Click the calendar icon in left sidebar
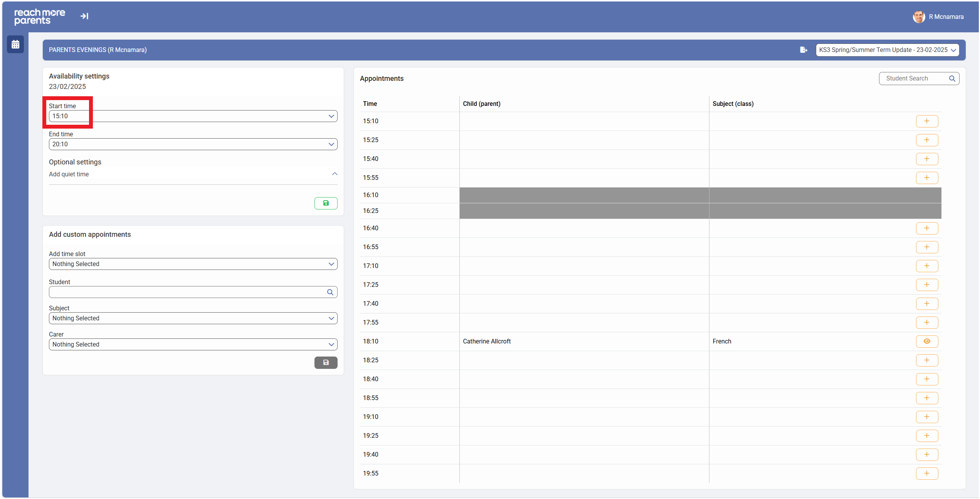 coord(15,45)
